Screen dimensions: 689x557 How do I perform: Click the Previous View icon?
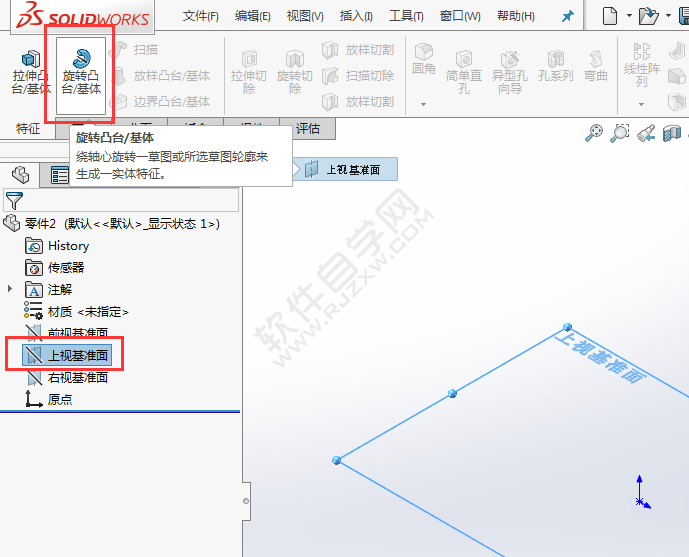pos(646,133)
